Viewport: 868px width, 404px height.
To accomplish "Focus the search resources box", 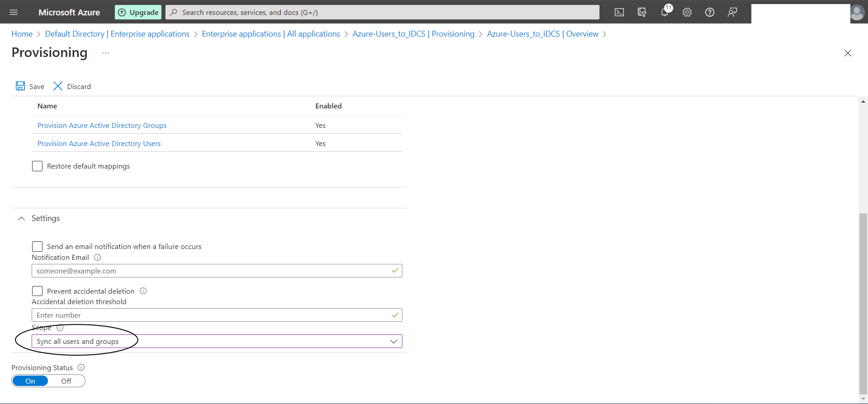I will pos(382,12).
